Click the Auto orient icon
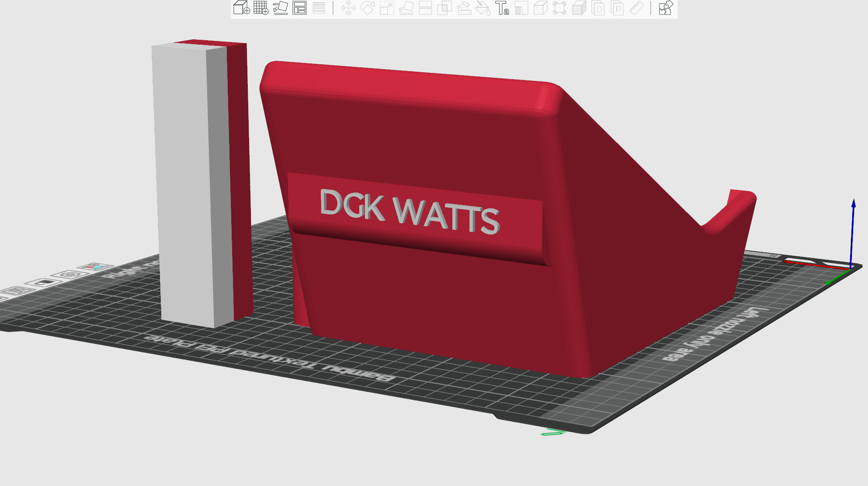This screenshot has height=486, width=868. pos(280,8)
